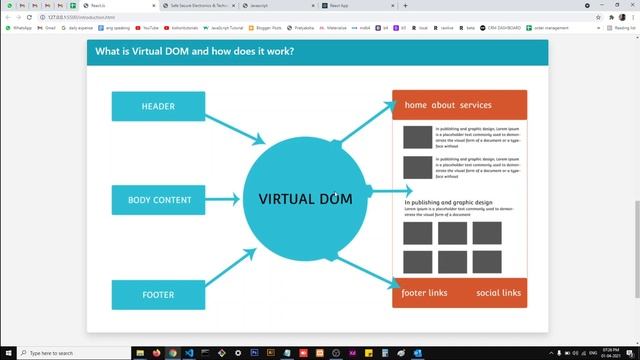Open Adobe XD from the taskbar
This screenshot has width=640, height=360.
[x=352, y=353]
